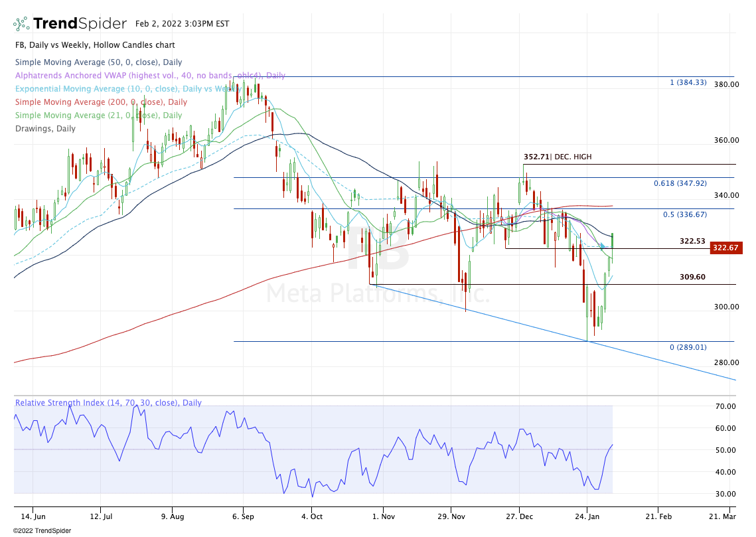Click the TrendSpider brand name
Screen dimensions: 756x537
80,23
